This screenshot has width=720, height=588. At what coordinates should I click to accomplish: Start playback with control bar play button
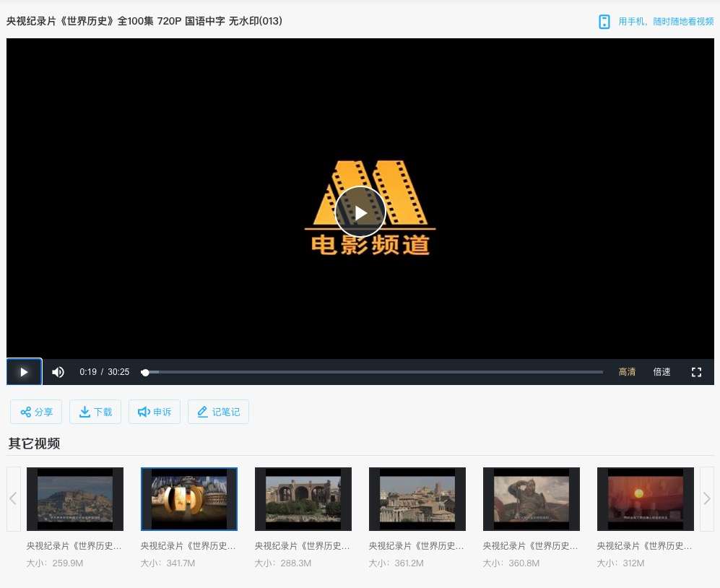tap(25, 371)
